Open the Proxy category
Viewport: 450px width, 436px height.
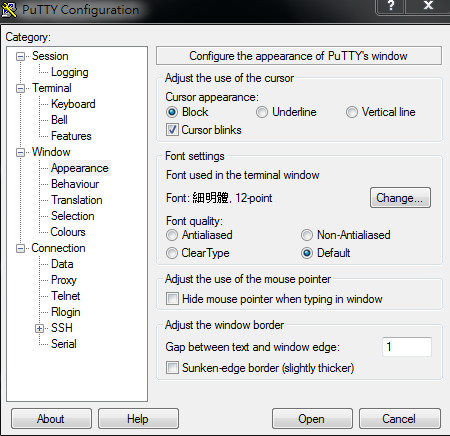click(64, 280)
